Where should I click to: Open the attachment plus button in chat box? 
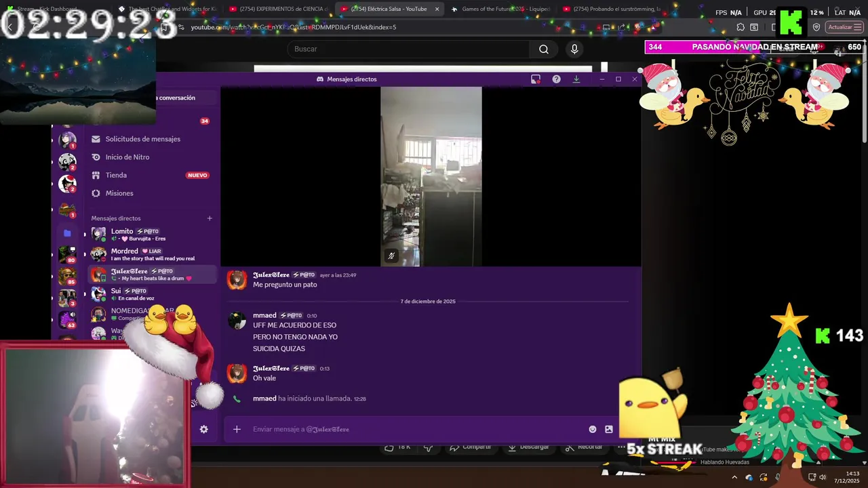237,429
